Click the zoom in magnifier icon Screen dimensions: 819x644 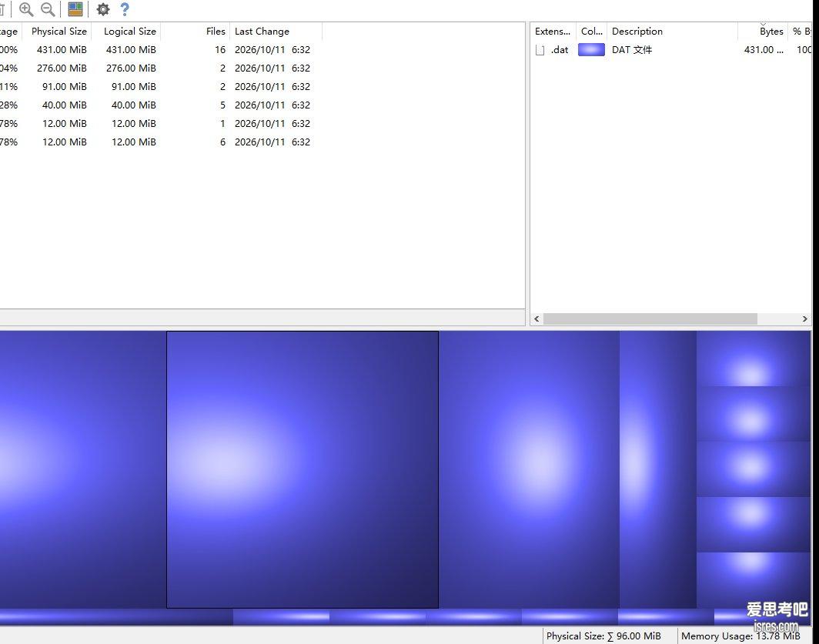(x=26, y=9)
